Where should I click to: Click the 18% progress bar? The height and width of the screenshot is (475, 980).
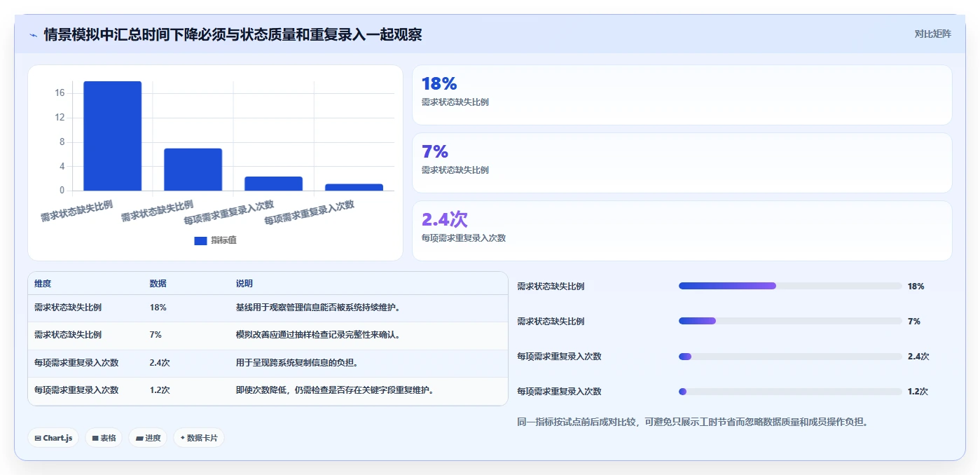pyautogui.click(x=790, y=286)
